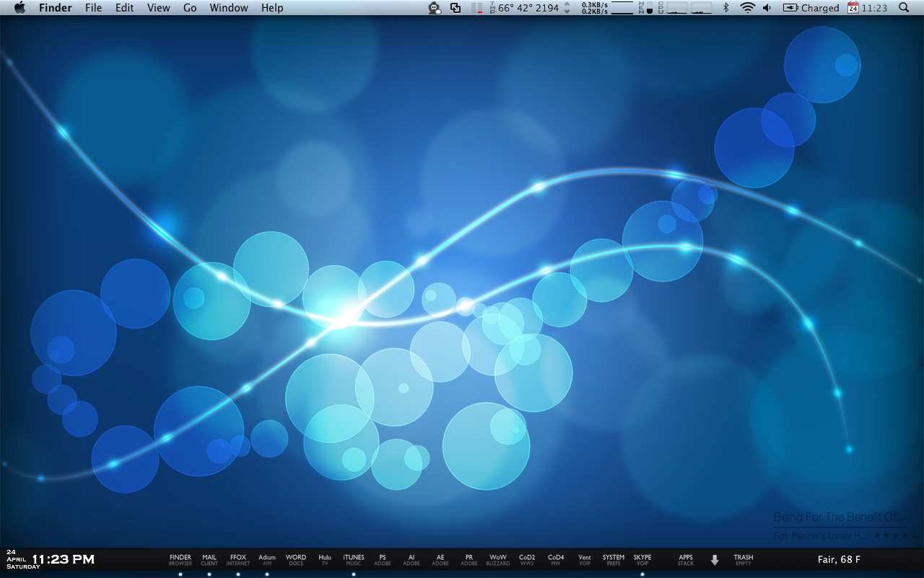Expand the APPS Stack in the dock
The height and width of the screenshot is (578, 924).
point(686,560)
